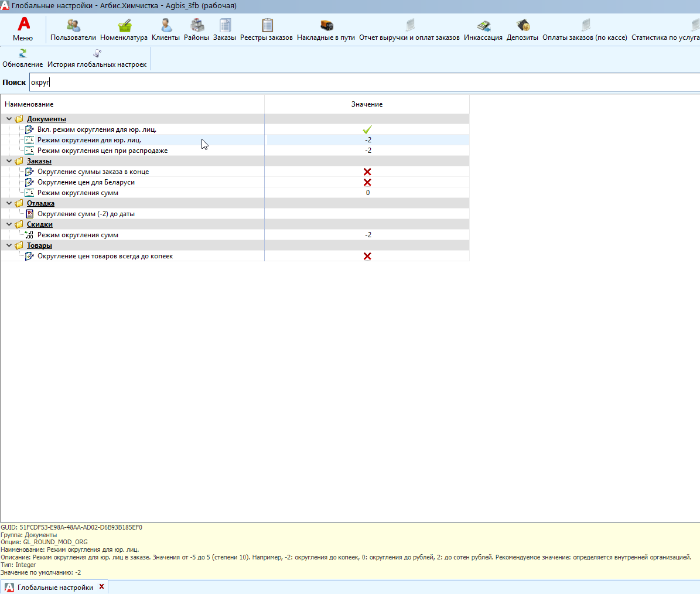Toggle red X for Округление цен для Беларуси

click(367, 182)
